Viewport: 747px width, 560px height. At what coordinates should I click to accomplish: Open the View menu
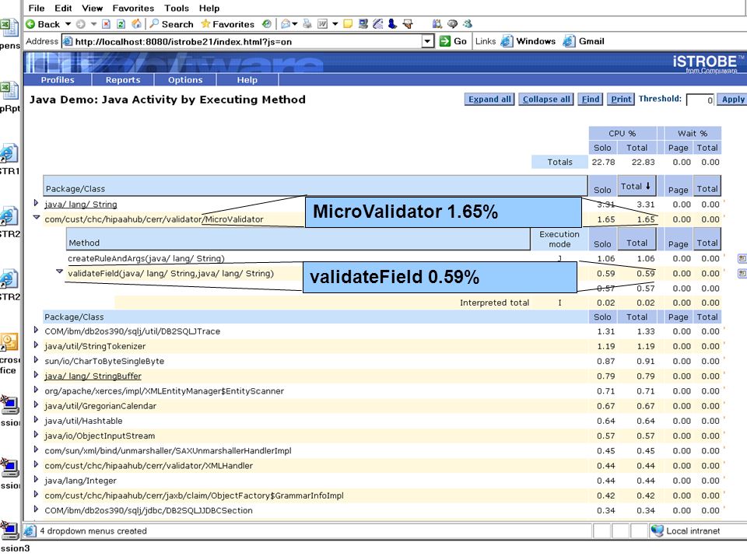[x=92, y=8]
